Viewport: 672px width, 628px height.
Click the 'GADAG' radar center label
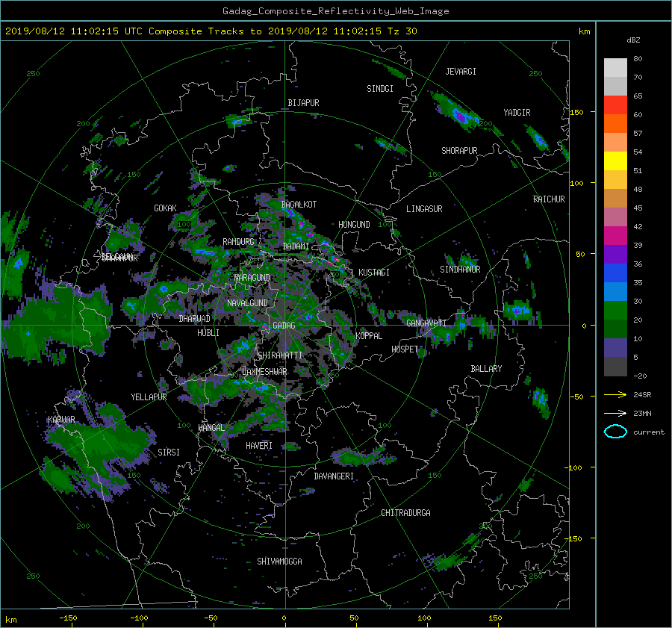pyautogui.click(x=284, y=326)
